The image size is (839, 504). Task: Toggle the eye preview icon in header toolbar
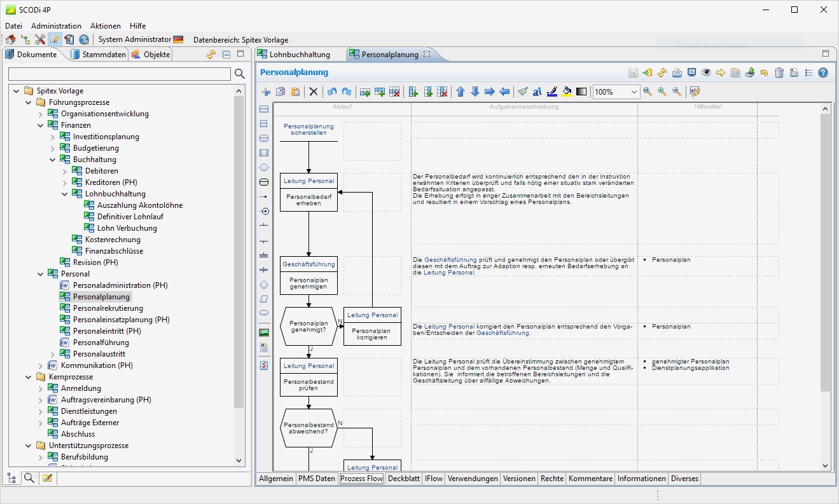point(706,73)
